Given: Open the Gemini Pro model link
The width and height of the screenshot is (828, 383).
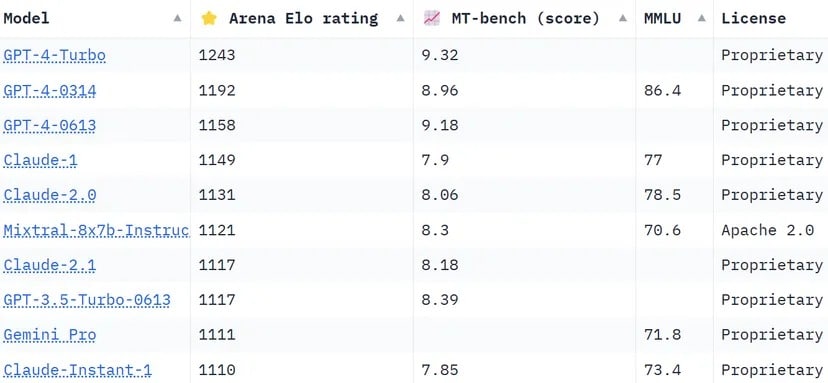Looking at the screenshot, I should [x=50, y=335].
